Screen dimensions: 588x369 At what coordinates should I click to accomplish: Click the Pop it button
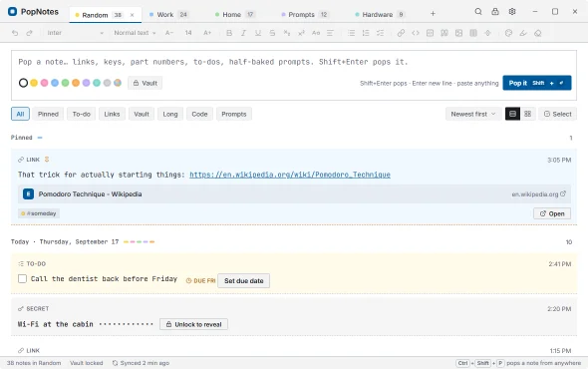pyautogui.click(x=537, y=83)
